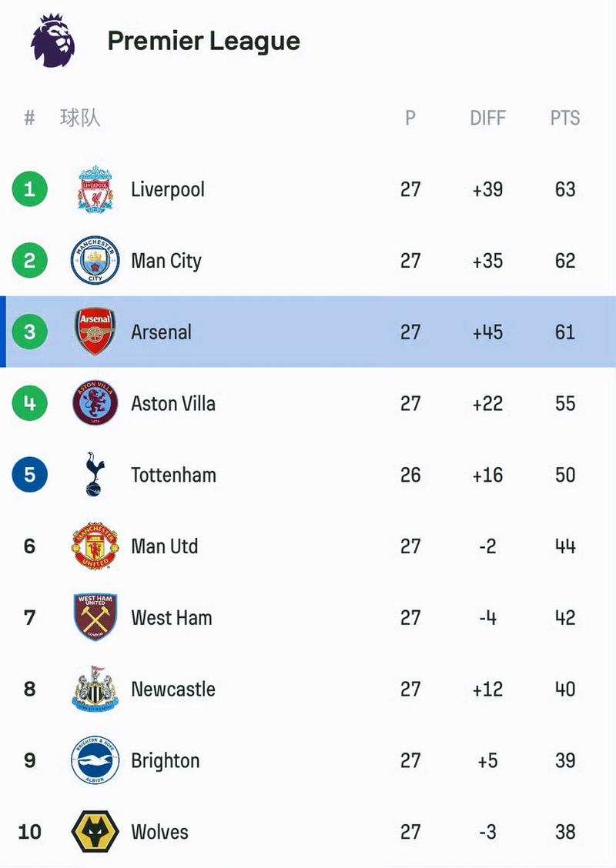This screenshot has height=868, width=616.
Task: Click the Wolves club crest
Action: (95, 832)
